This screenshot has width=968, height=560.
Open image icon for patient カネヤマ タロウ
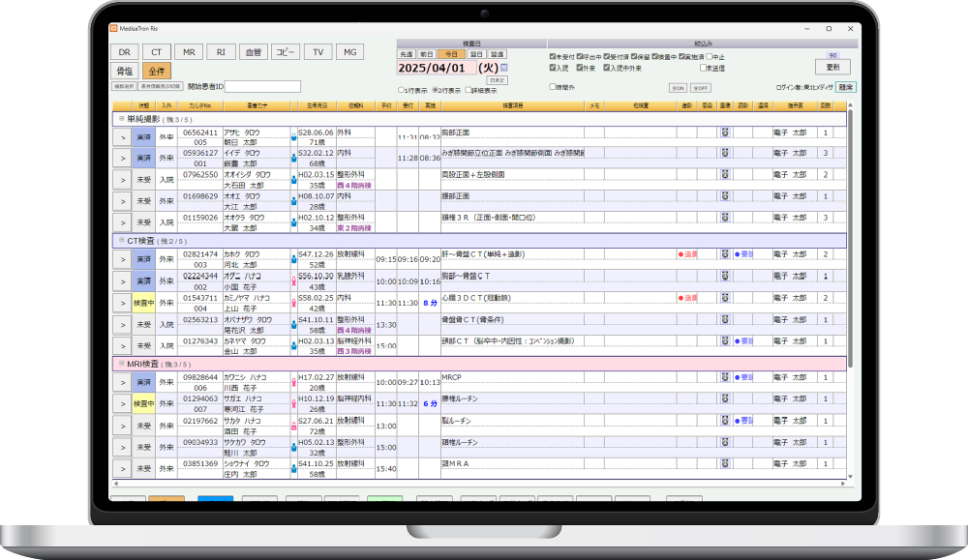click(x=725, y=340)
